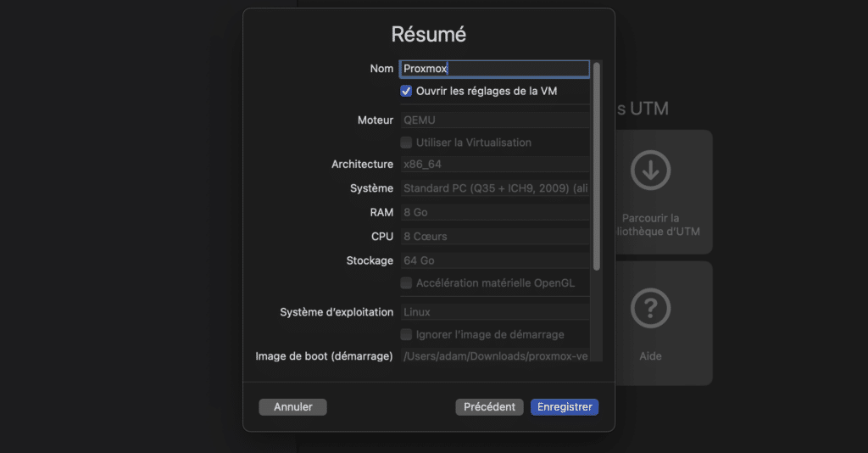Click the Moteur label
The width and height of the screenshot is (868, 453).
[x=376, y=120]
